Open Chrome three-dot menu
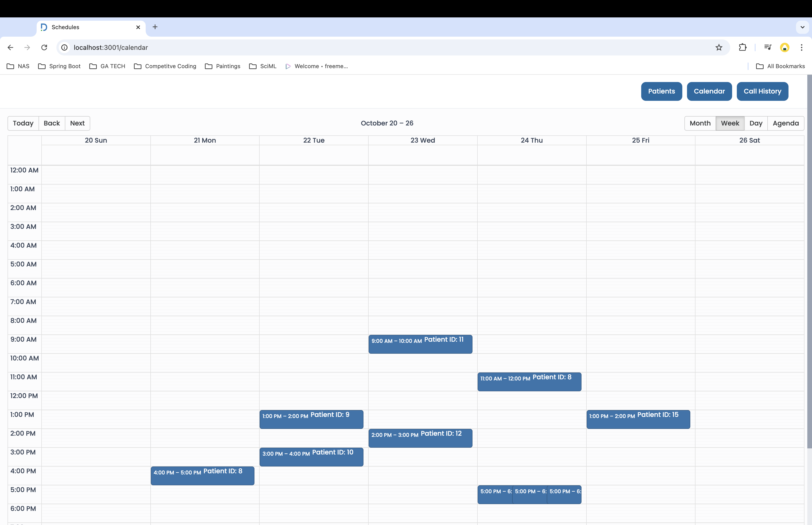Screen dimensions: 812x525 click(x=801, y=47)
